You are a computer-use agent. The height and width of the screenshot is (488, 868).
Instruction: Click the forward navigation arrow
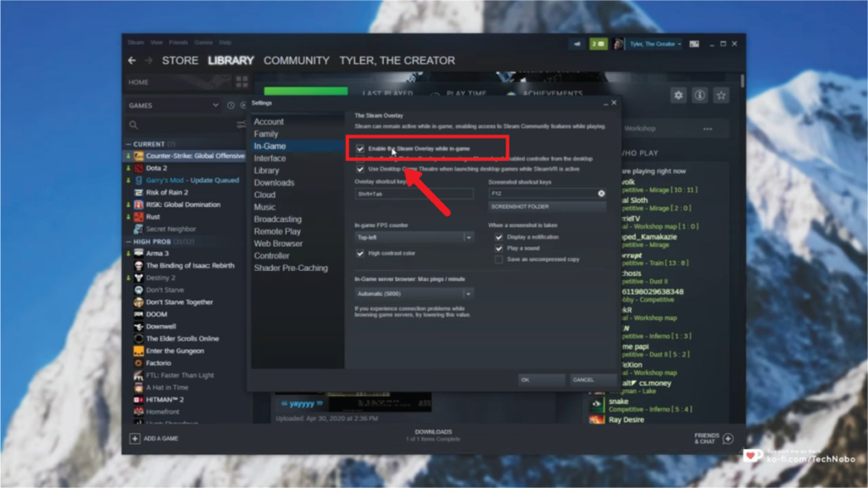coord(148,60)
